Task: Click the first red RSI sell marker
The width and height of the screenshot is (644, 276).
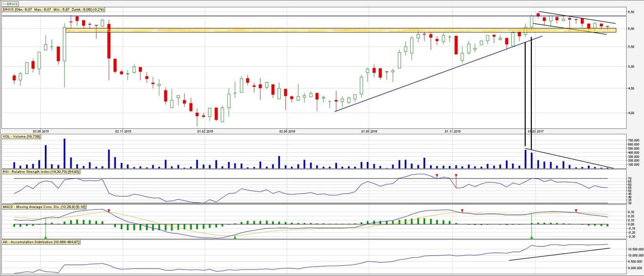Action: [437, 176]
